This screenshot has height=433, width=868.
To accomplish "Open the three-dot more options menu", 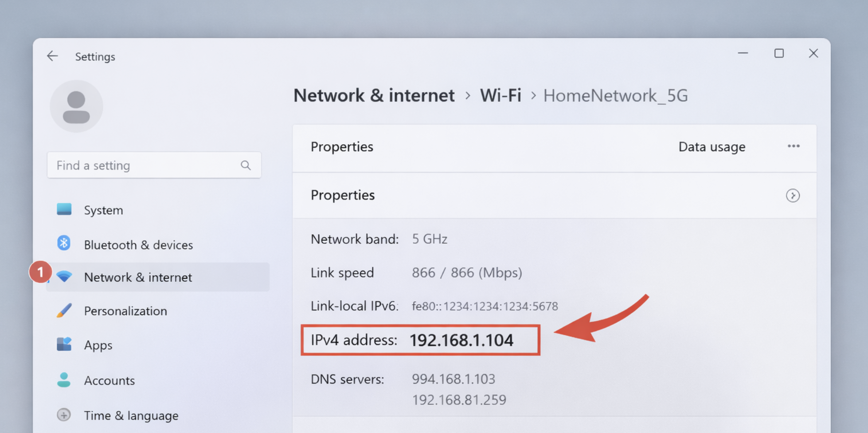I will 794,146.
